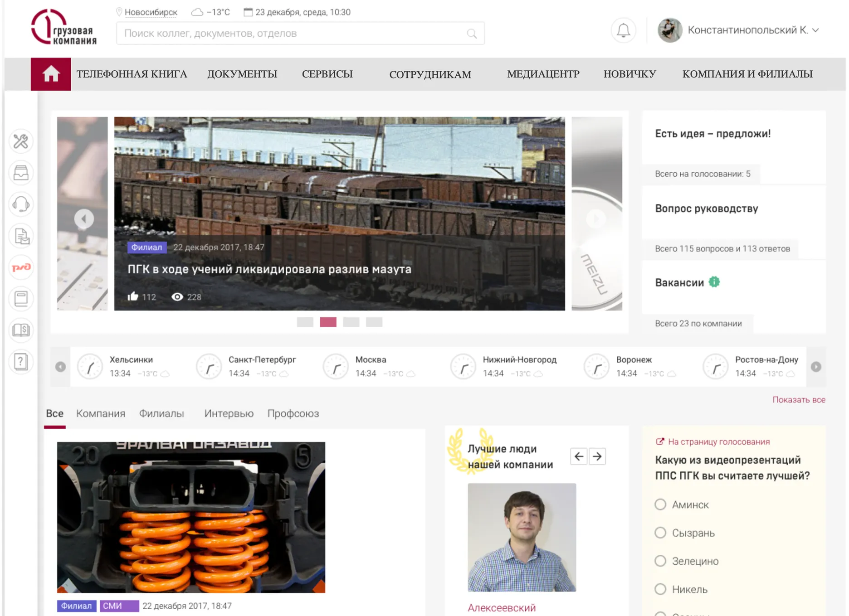The height and width of the screenshot is (616, 849).
Task: Select the Аминск poll option
Action: coord(661,504)
